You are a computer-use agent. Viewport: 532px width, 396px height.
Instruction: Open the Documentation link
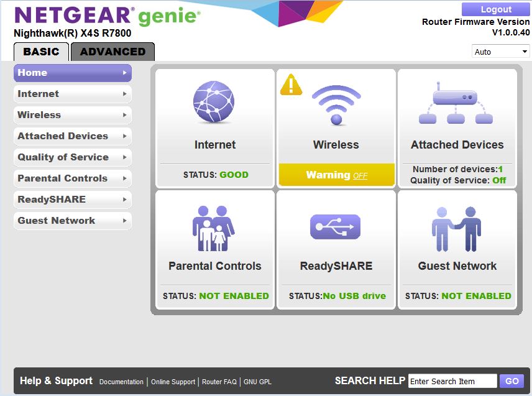121,382
